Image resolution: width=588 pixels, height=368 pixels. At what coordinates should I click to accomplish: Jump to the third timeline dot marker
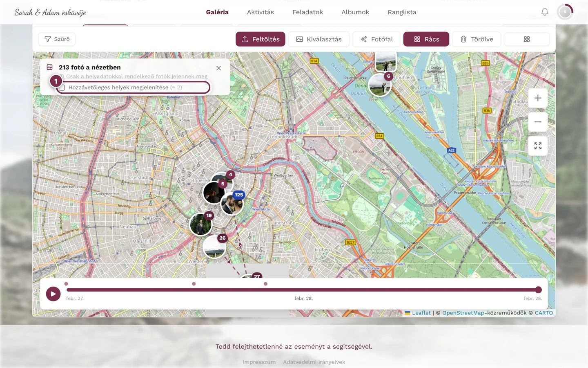coord(265,284)
